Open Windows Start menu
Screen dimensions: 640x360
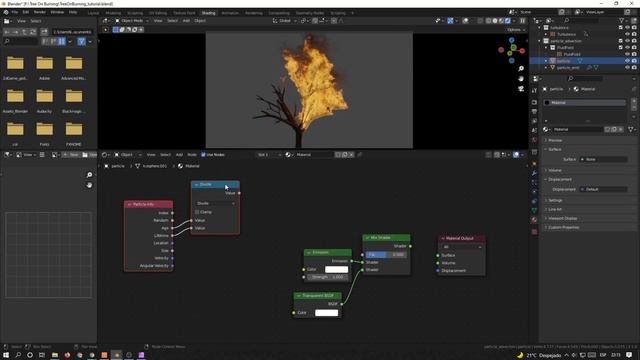[6, 355]
